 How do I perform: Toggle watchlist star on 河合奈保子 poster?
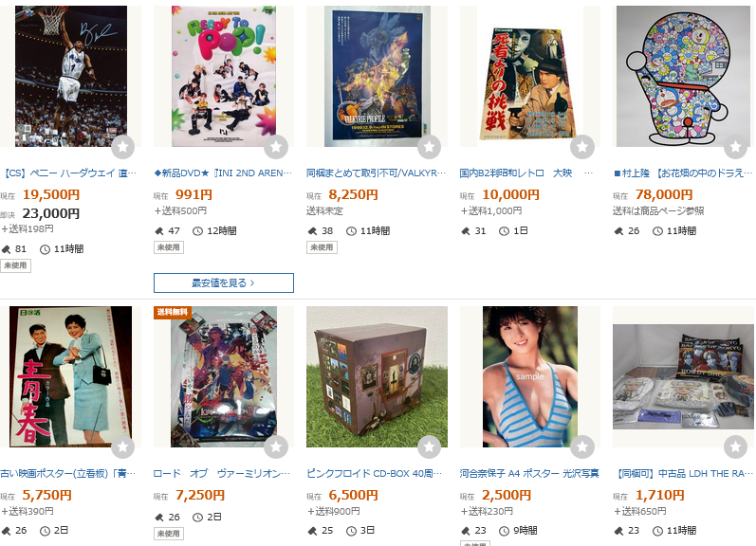[582, 447]
